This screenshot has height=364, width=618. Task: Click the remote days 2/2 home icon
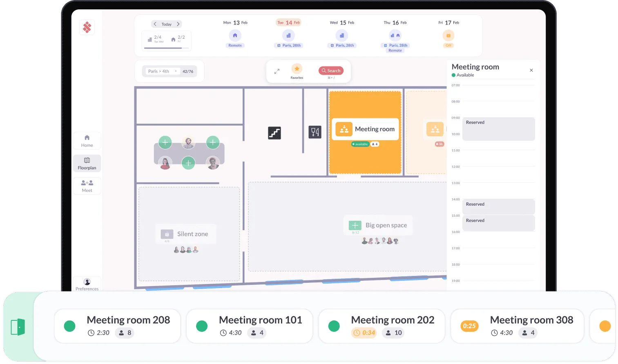173,40
